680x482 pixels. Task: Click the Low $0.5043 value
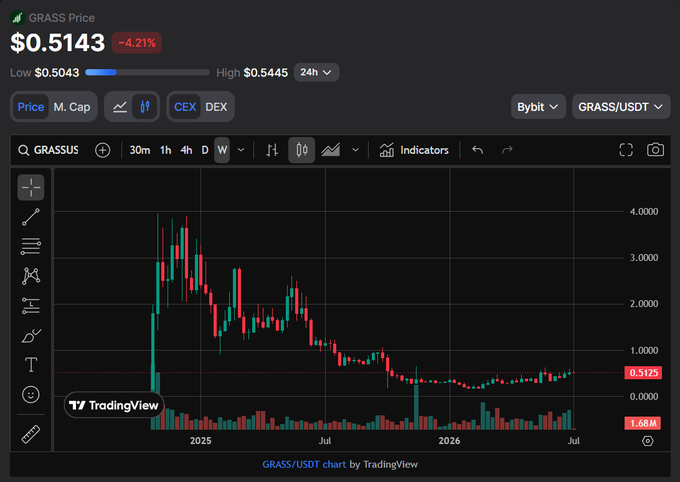click(57, 72)
